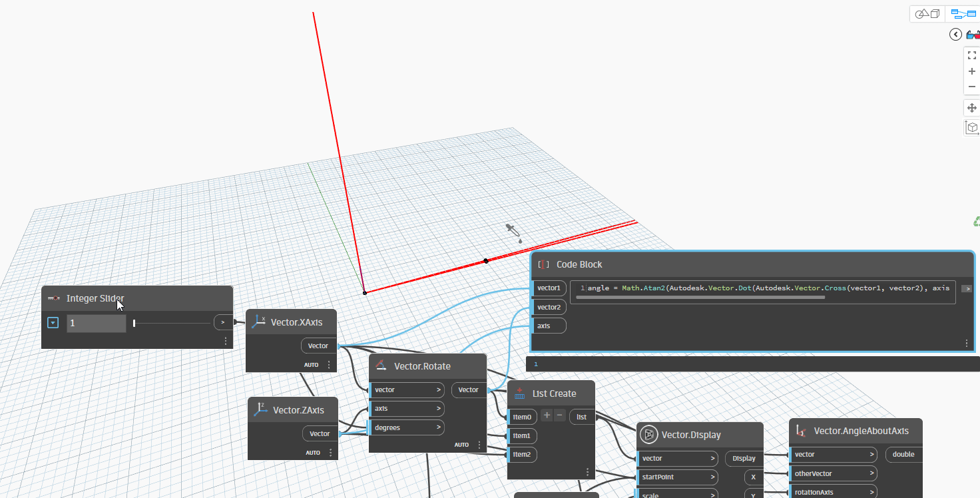The height and width of the screenshot is (498, 980).
Task: Add an item with List Create plus
Action: (547, 415)
